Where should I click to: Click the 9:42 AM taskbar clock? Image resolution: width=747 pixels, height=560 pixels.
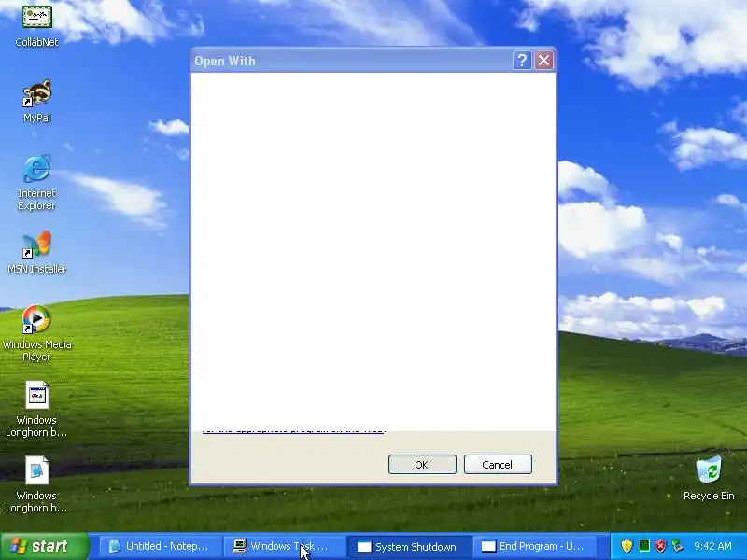pos(712,546)
